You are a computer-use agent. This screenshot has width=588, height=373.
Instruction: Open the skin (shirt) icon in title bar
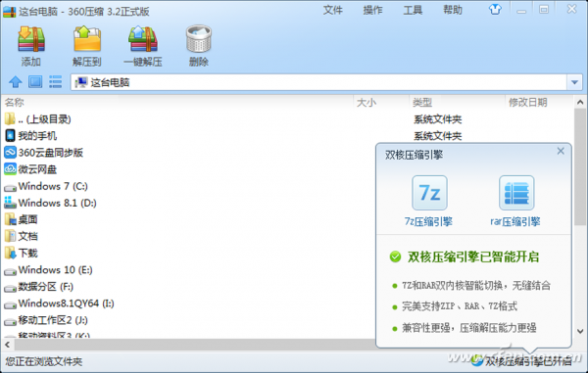coord(495,10)
